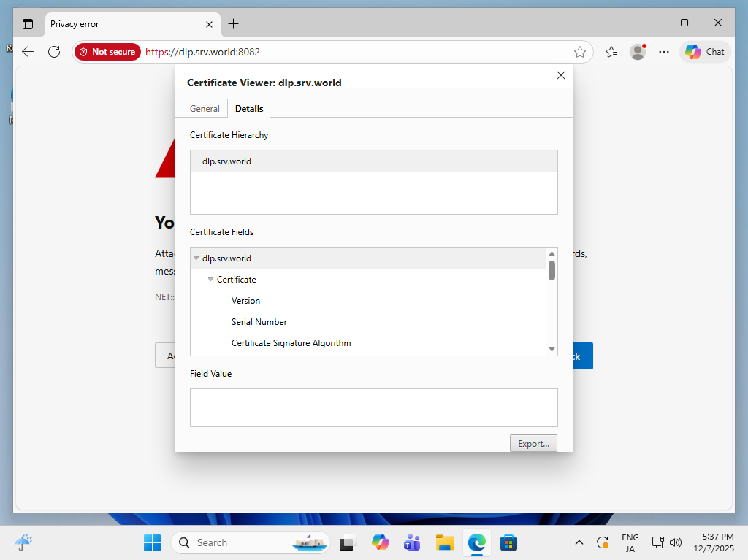The height and width of the screenshot is (560, 748).
Task: Minimize the Edge browser window
Action: coord(651,23)
